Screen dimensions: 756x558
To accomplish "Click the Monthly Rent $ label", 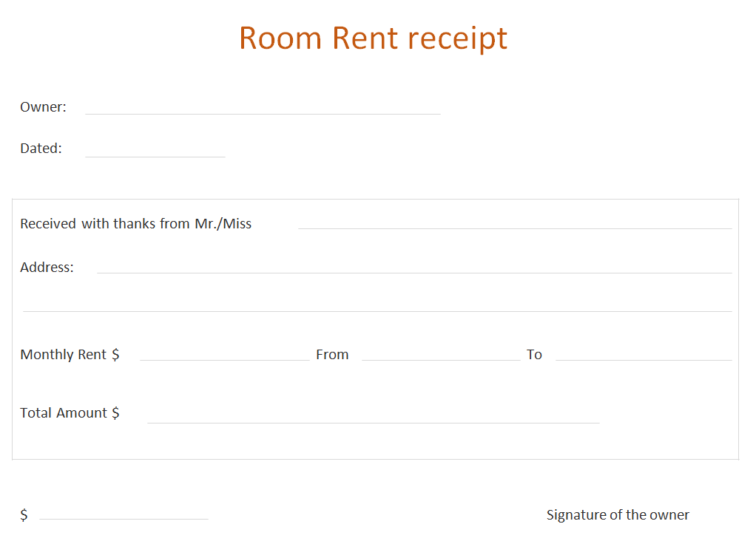I will coord(70,355).
